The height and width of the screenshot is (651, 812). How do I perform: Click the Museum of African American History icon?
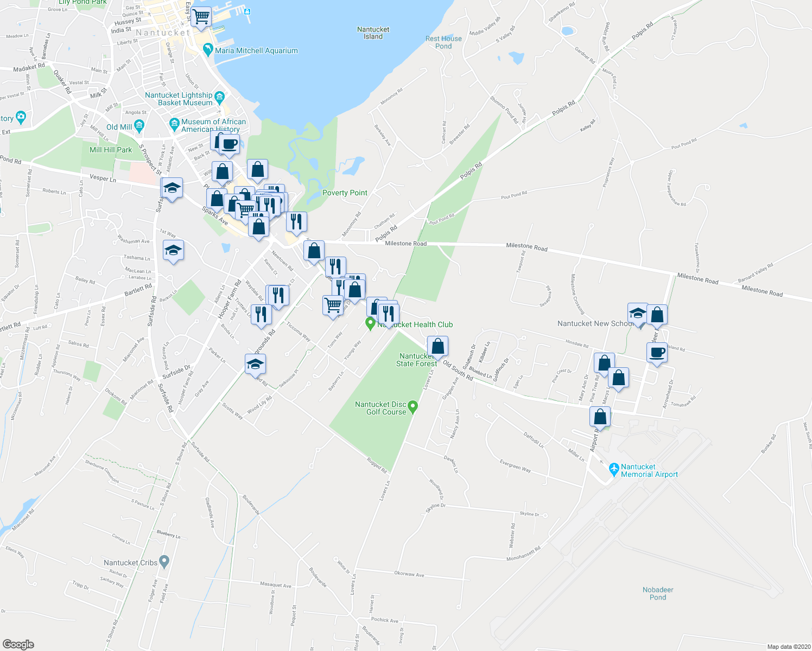click(x=174, y=125)
